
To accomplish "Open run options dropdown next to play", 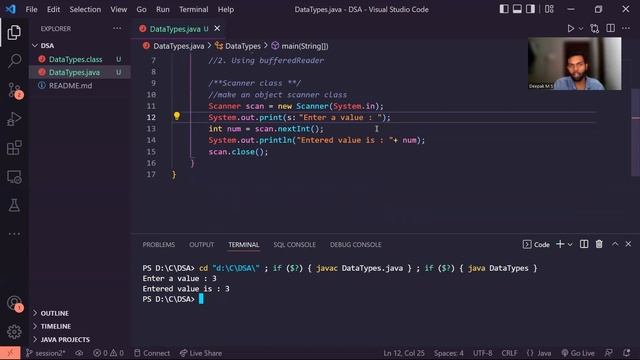I will 581,29.
